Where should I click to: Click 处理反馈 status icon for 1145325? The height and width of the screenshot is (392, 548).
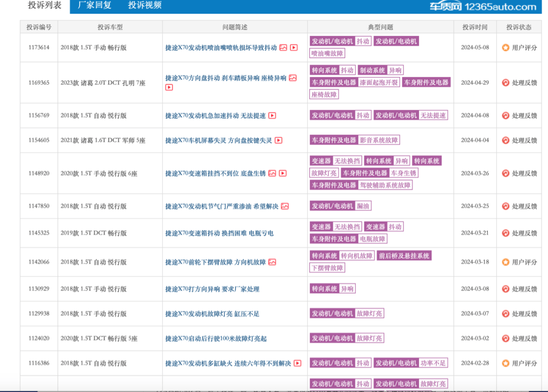coord(506,233)
